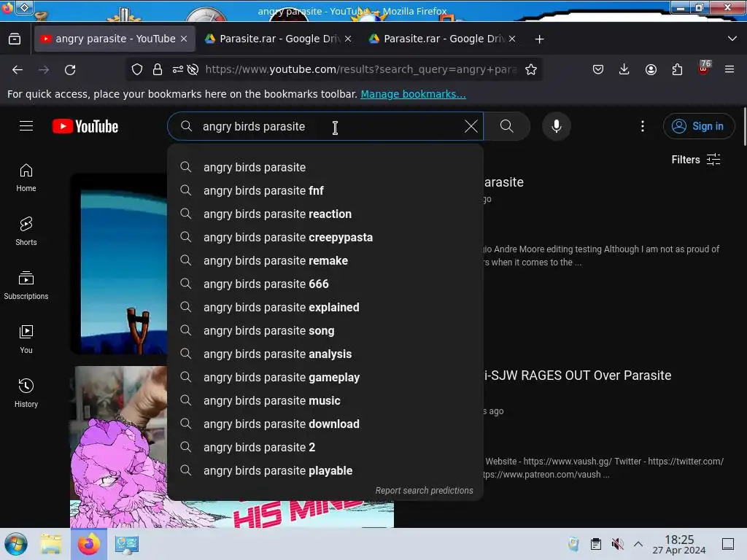Open the YouTube guide hamburger menu
This screenshot has width=747, height=560.
pyautogui.click(x=26, y=126)
